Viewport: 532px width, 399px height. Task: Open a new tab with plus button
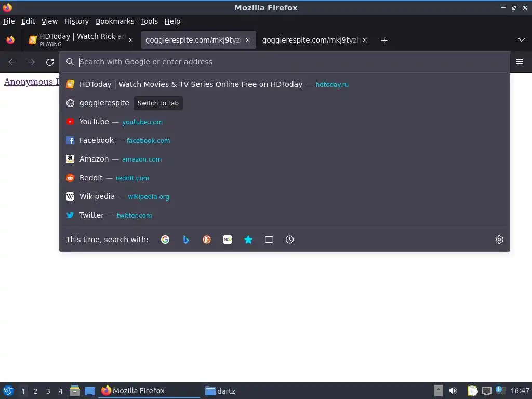384,41
